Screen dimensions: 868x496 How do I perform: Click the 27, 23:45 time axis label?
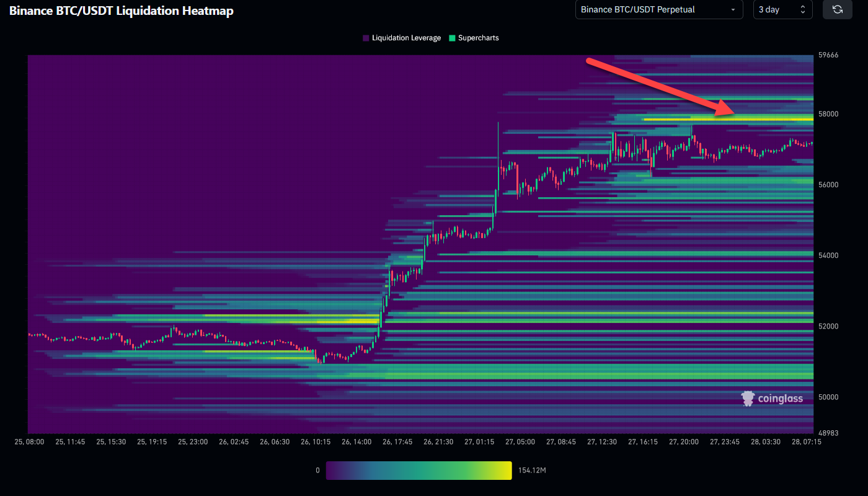725,442
